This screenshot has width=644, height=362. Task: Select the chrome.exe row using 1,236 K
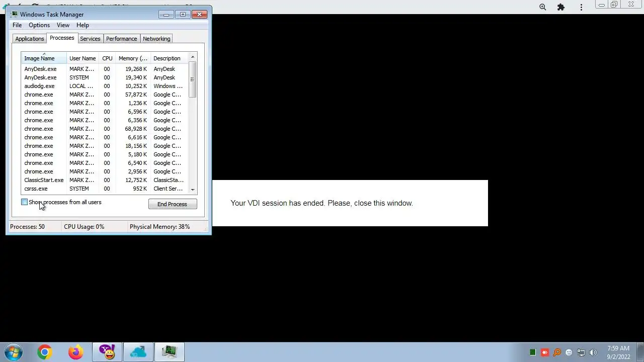105,103
